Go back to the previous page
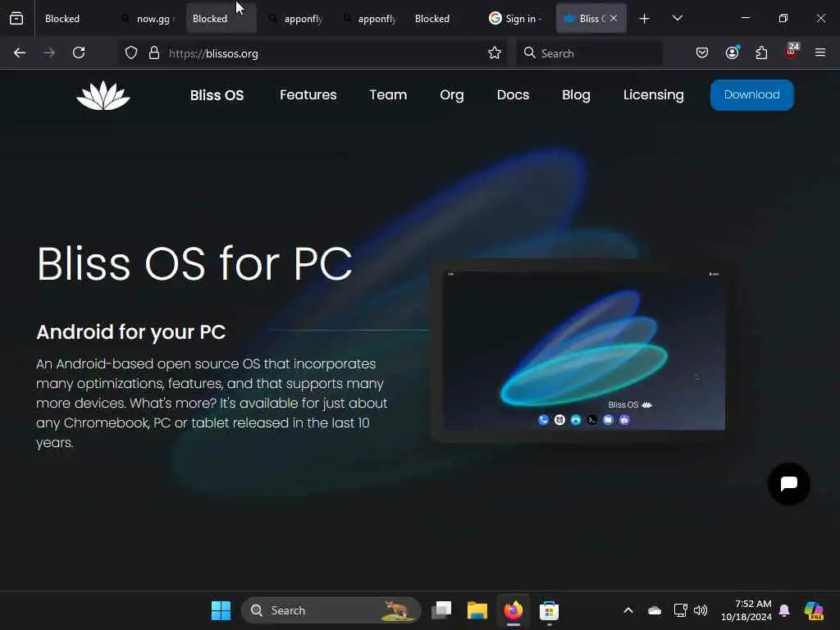840x630 pixels. tap(20, 53)
